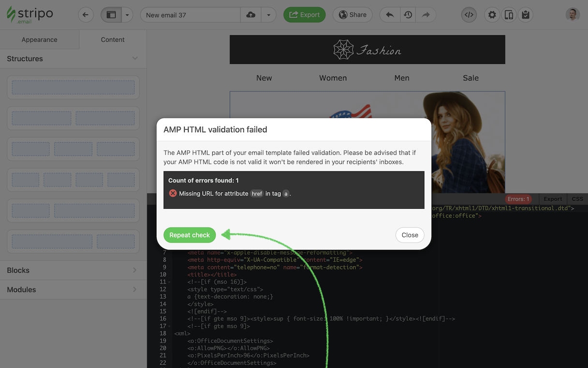The height and width of the screenshot is (368, 588).
Task: Select the CSS tab in code editor
Action: pos(577,199)
